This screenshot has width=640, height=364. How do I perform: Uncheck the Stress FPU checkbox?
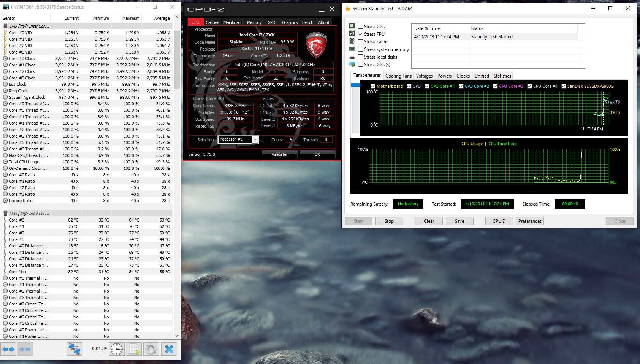point(360,34)
